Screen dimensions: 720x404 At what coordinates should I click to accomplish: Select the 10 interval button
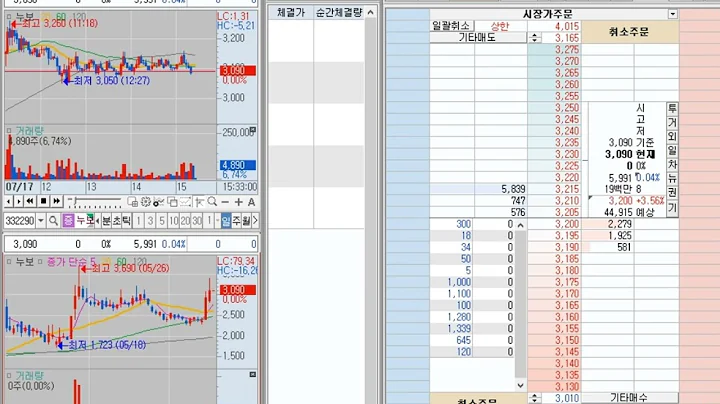click(173, 221)
